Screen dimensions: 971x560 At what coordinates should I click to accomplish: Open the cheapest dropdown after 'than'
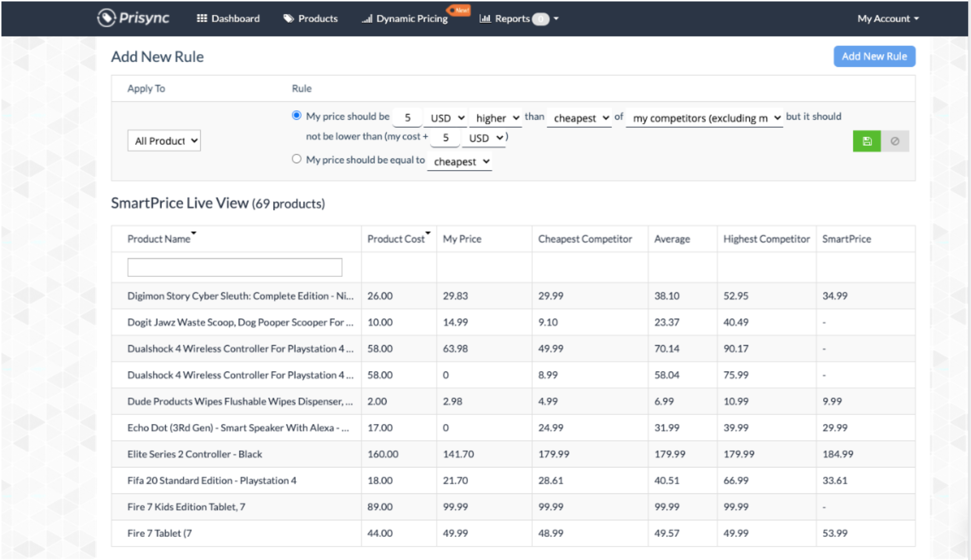coord(579,118)
